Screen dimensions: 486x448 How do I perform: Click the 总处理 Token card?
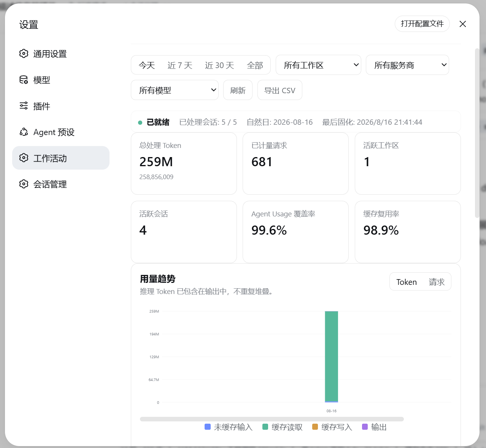tap(184, 164)
